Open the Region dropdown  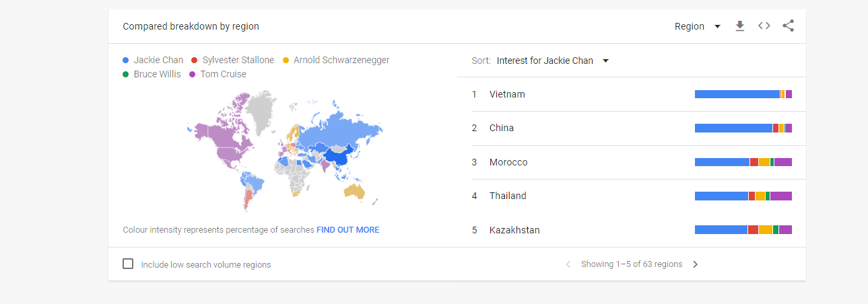click(x=698, y=26)
